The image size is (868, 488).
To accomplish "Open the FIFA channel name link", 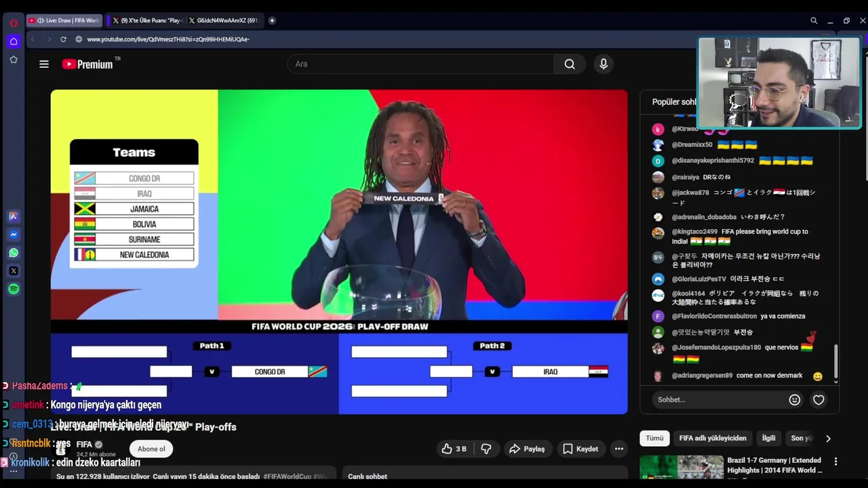I will [x=84, y=445].
